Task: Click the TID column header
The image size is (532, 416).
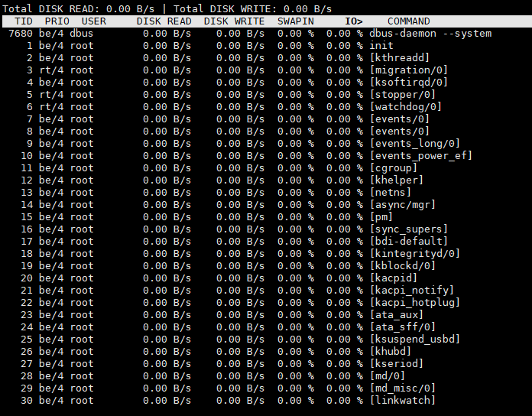Action: point(23,21)
